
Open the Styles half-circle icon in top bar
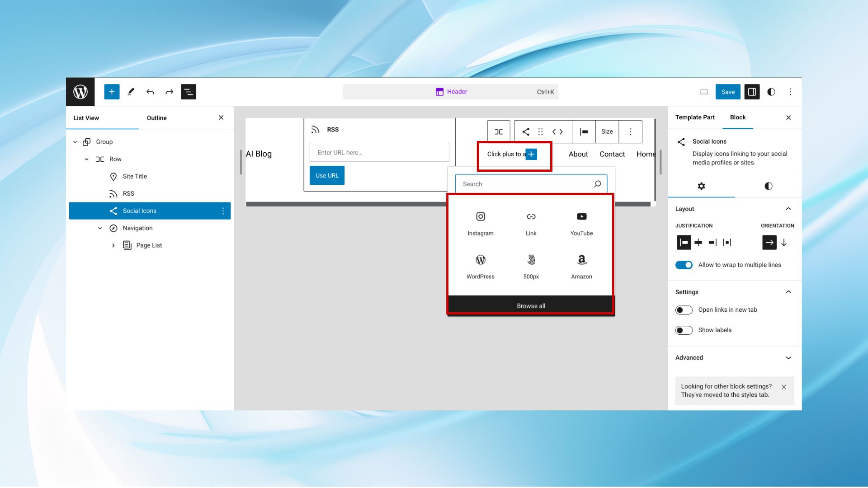771,92
